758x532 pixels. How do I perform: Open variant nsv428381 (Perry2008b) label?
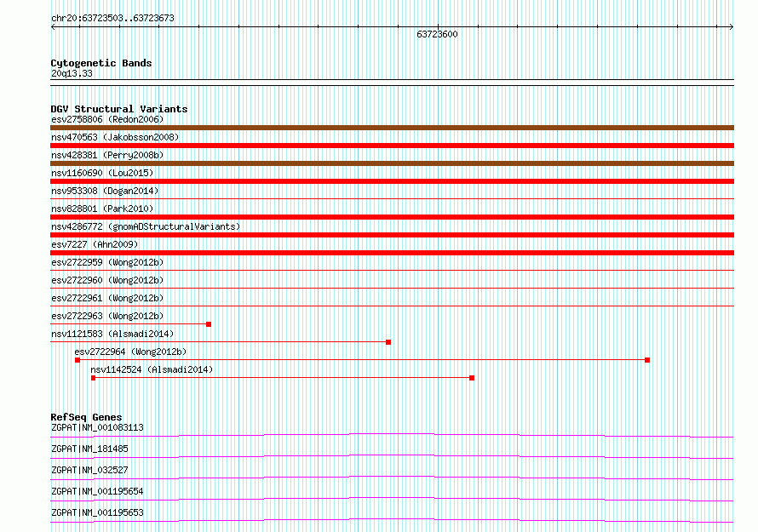[107, 155]
